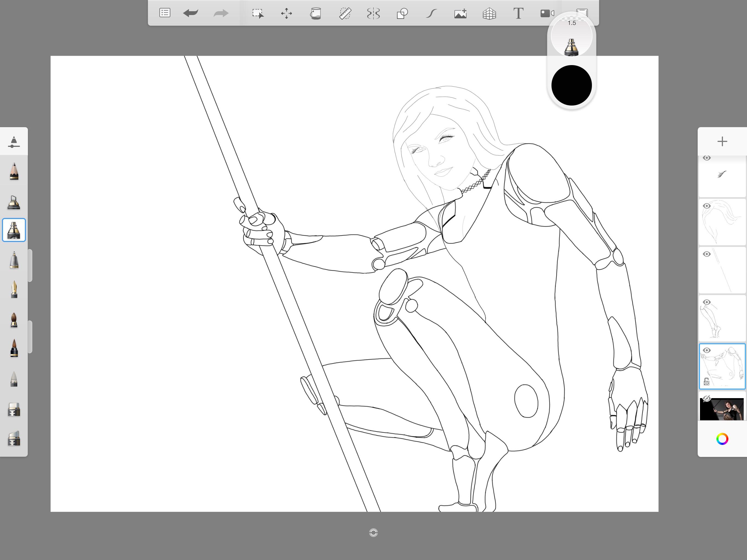This screenshot has height=560, width=747.
Task: Import an image with picture icon
Action: click(460, 13)
